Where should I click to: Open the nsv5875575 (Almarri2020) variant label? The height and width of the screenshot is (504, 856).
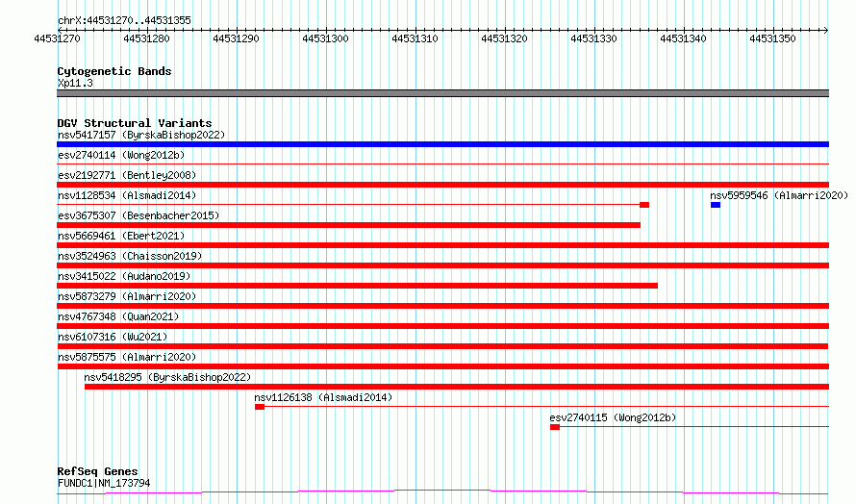click(127, 357)
